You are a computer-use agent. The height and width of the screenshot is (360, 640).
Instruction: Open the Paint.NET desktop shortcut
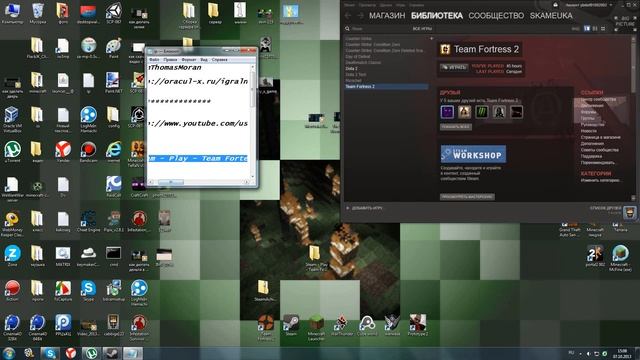[x=113, y=83]
